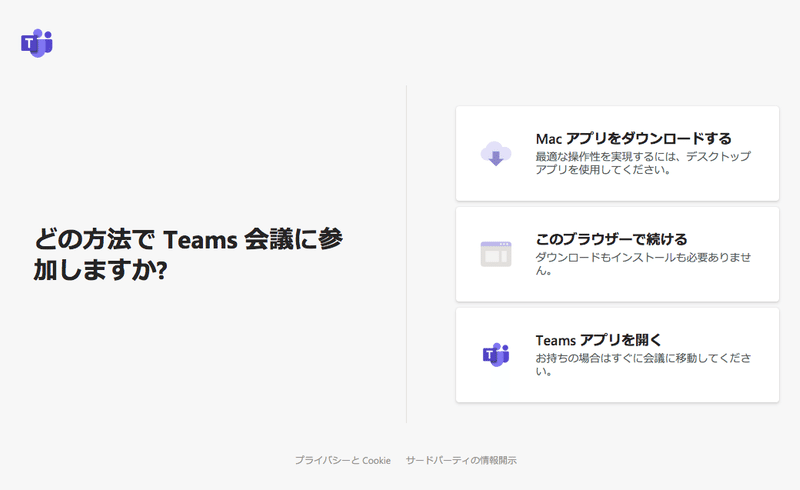
Task: Open the 'プライバシーと Cookie' link
Action: (343, 460)
